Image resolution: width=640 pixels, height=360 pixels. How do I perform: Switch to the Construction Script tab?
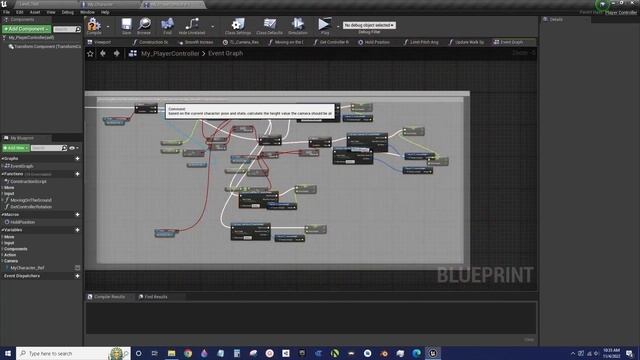[x=150, y=42]
